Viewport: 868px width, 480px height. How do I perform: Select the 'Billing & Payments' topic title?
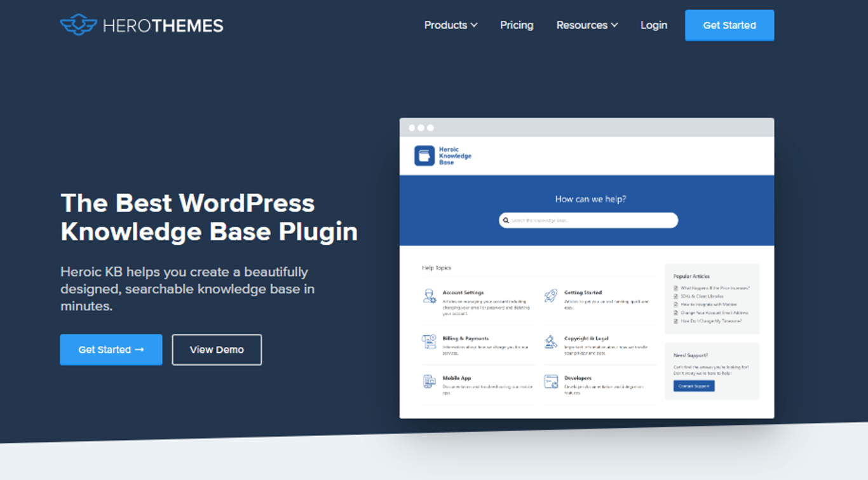pos(466,338)
